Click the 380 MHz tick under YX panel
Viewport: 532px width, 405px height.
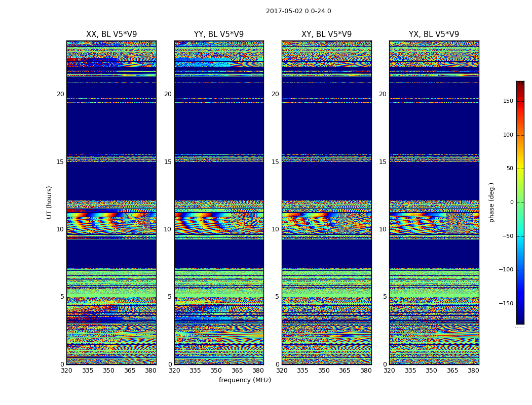tap(473, 371)
